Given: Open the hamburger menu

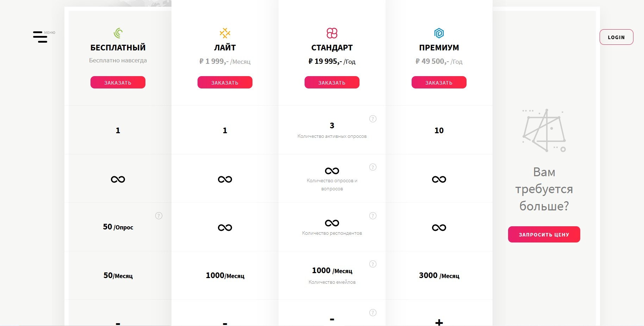Looking at the screenshot, I should tap(40, 37).
